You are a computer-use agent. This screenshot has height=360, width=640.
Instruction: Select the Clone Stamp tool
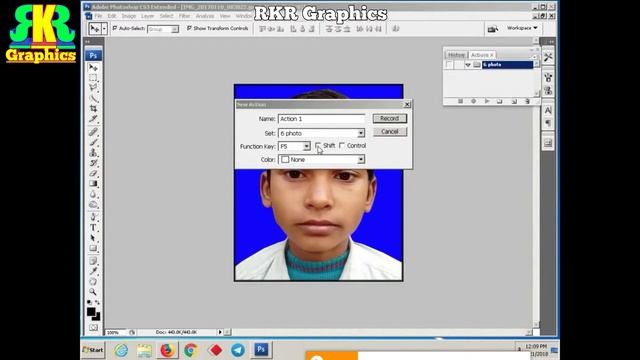[x=93, y=153]
